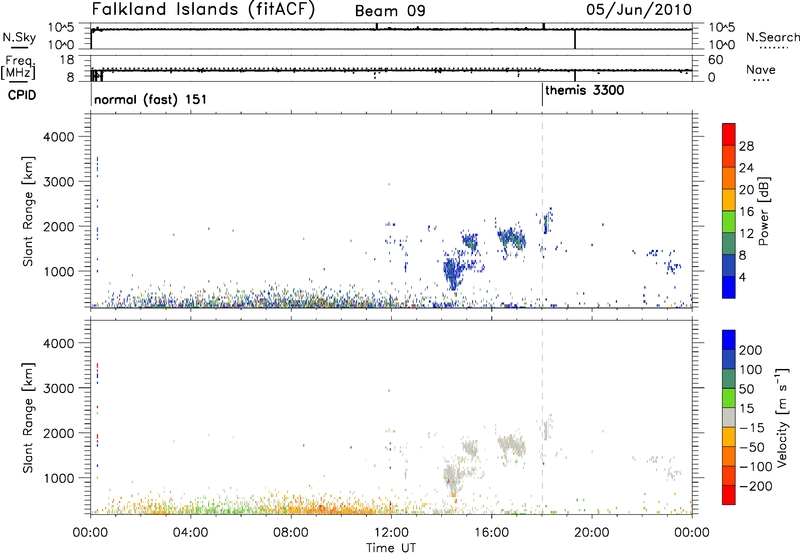Select the "normal (fast) 151" CPID entry
This screenshot has width=800, height=554.
coord(150,99)
